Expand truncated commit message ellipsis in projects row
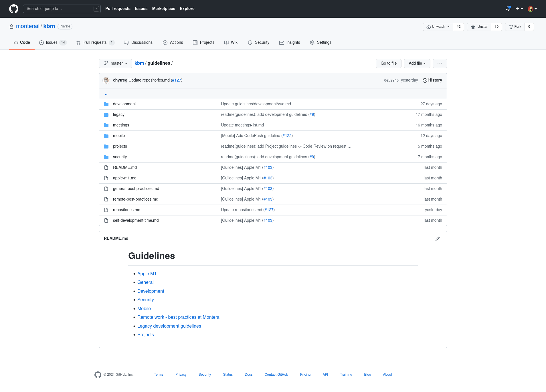The image size is (546, 392). click(349, 146)
